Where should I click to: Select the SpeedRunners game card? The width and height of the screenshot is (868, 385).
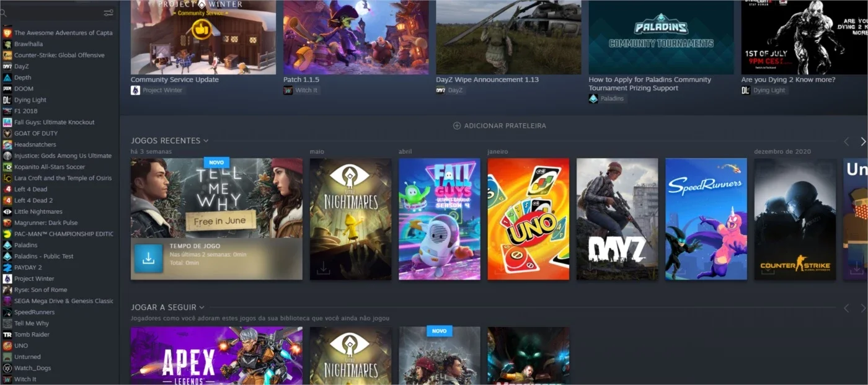(x=706, y=219)
